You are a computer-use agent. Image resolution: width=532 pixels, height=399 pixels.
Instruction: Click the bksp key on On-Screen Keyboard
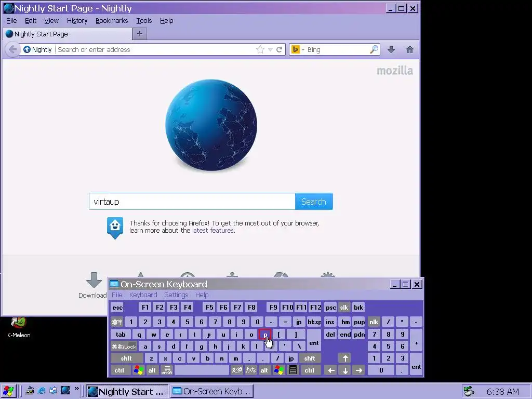(314, 322)
